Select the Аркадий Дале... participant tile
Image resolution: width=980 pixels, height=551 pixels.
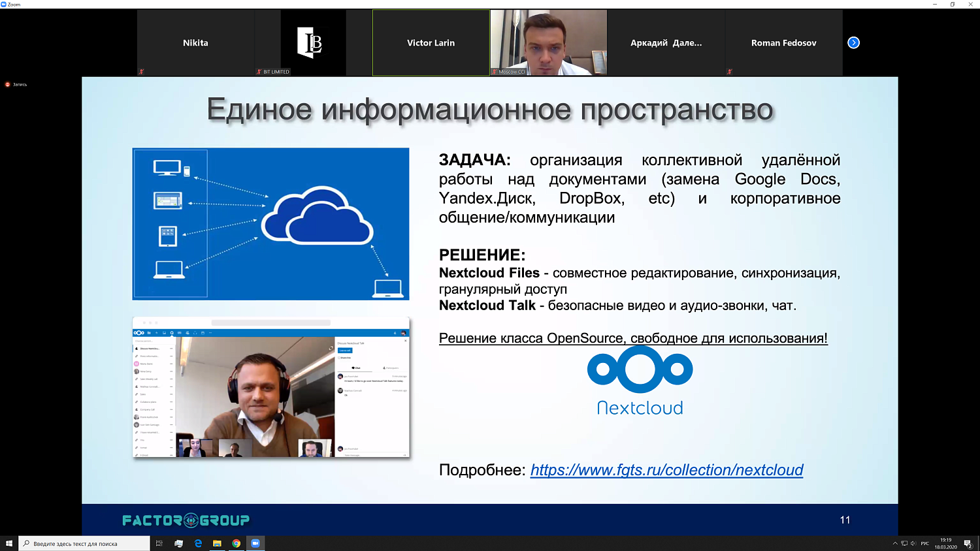point(666,42)
